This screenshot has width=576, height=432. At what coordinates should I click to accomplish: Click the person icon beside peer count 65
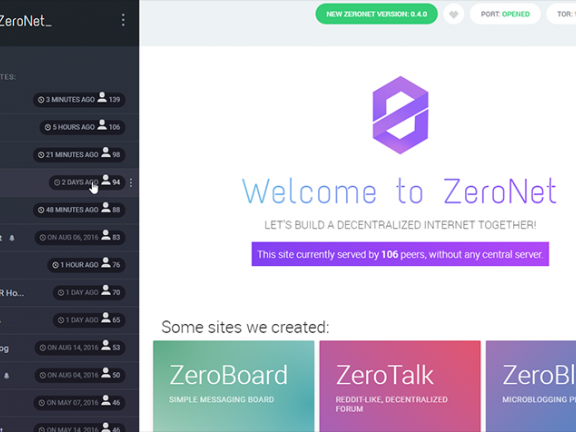point(106,318)
